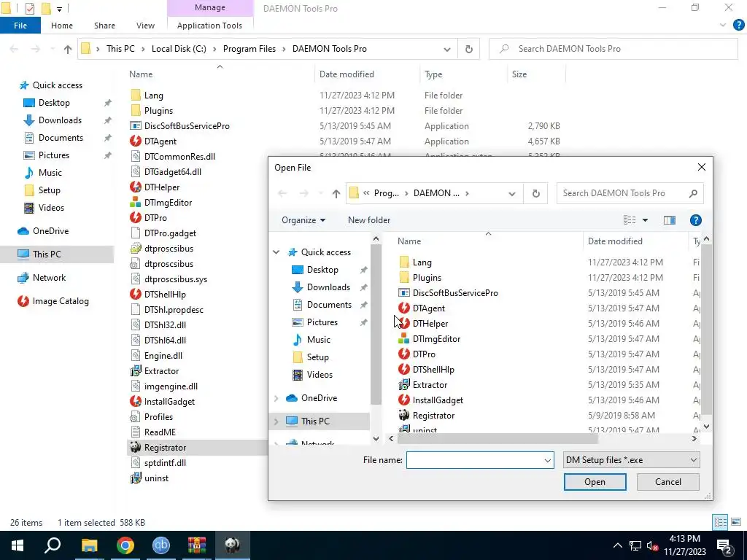Click the uninst icon in the Explorer window

[x=136, y=478]
